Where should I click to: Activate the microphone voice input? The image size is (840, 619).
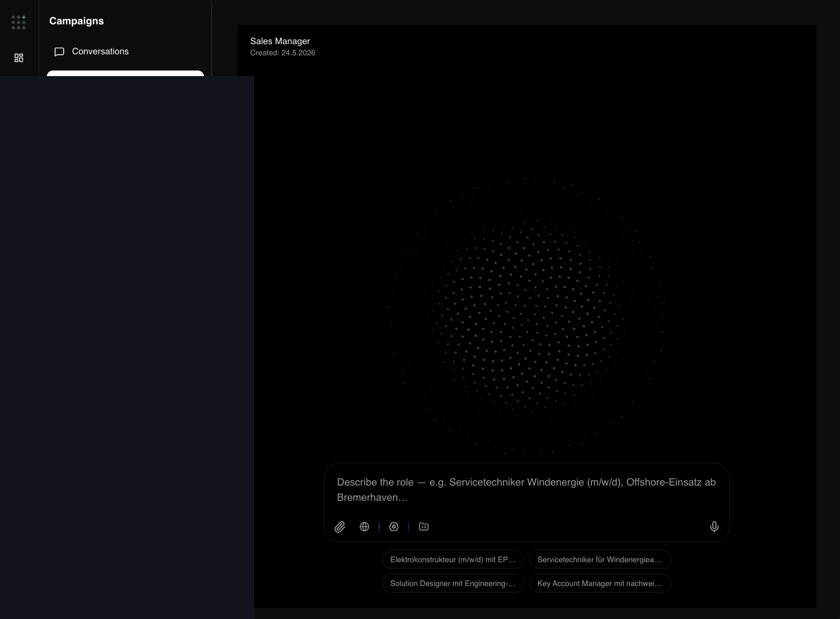click(714, 527)
